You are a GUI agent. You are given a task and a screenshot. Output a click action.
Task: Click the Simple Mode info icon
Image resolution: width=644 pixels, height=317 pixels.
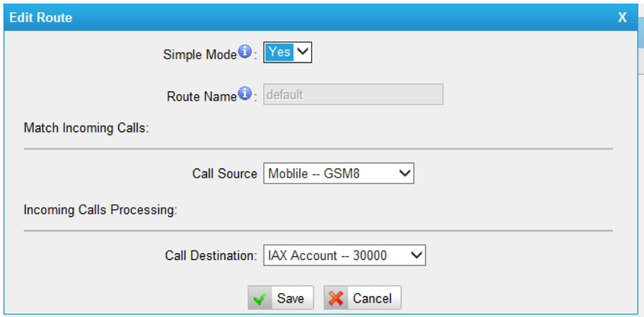click(245, 52)
